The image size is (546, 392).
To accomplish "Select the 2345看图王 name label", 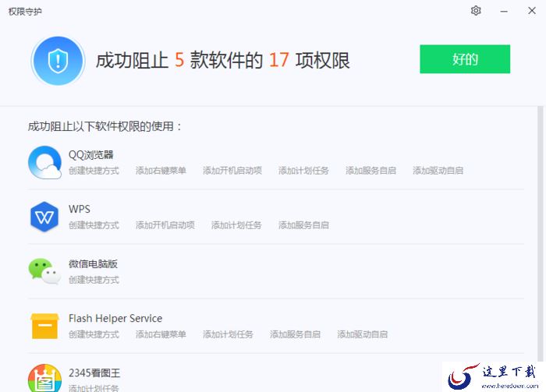I will click(94, 373).
